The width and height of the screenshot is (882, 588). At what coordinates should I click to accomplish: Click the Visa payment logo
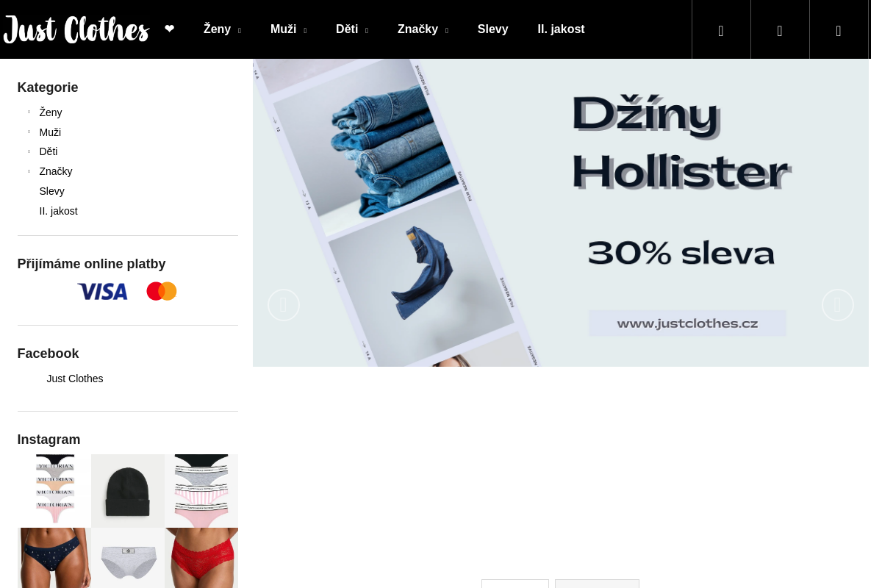[102, 292]
